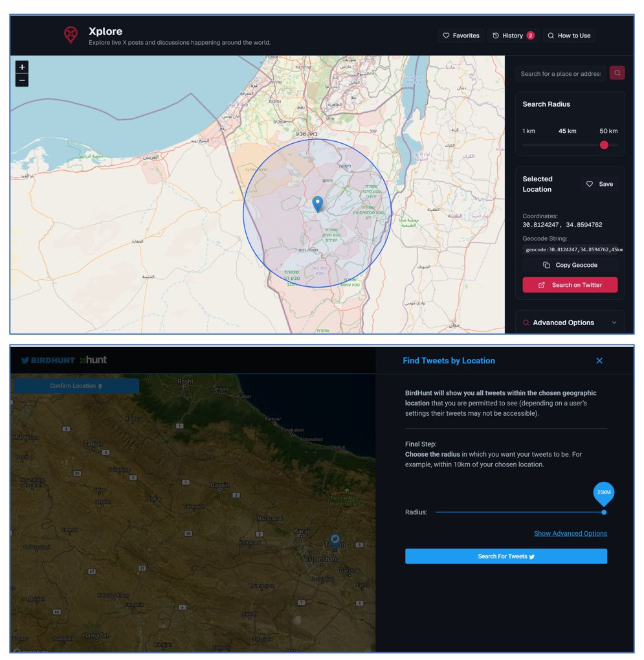Click Confirm Location on the BirdHunt map
The height and width of the screenshot is (660, 644).
pyautogui.click(x=76, y=385)
